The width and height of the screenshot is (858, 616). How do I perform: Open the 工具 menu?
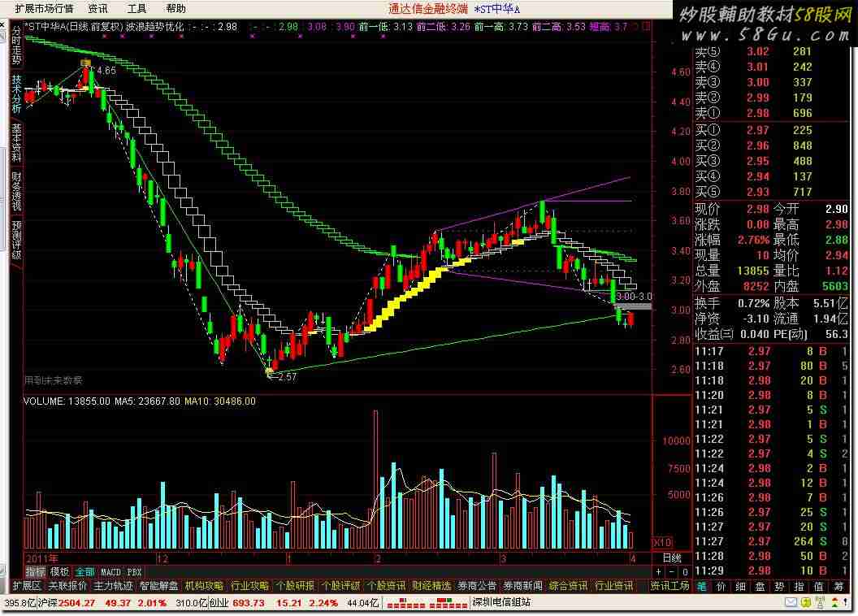pos(136,8)
